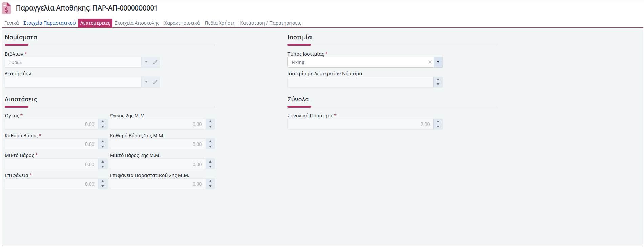Select the Χαρακτηριστικά tab
The image size is (644, 248).
click(182, 23)
